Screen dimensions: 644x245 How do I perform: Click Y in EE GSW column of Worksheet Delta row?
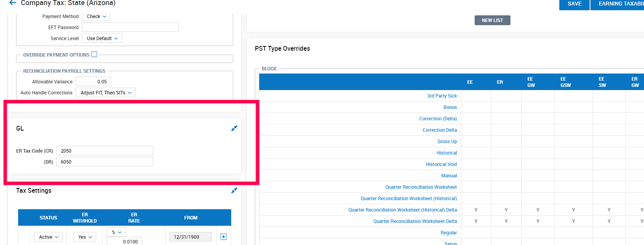[x=573, y=221]
